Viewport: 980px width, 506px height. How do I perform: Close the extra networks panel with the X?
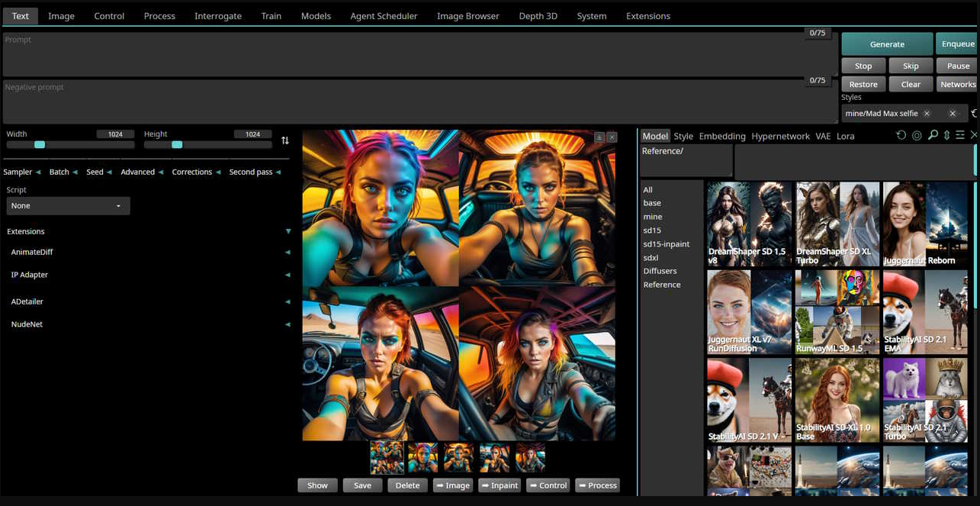pos(974,135)
